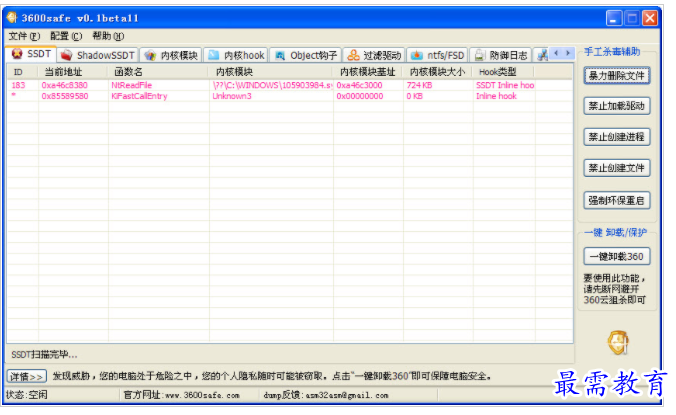Open the 文件(F) menu
676x415 pixels.
click(x=24, y=36)
